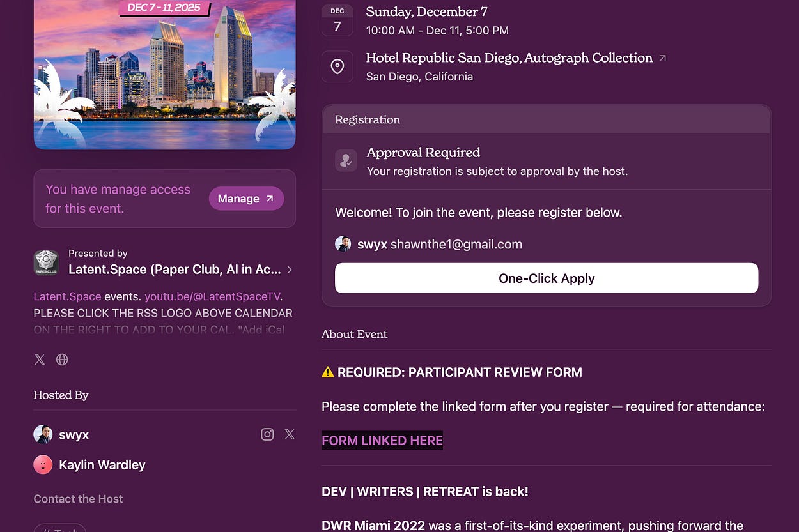Open the San Diego event cover image
This screenshot has height=532, width=799.
click(x=164, y=75)
